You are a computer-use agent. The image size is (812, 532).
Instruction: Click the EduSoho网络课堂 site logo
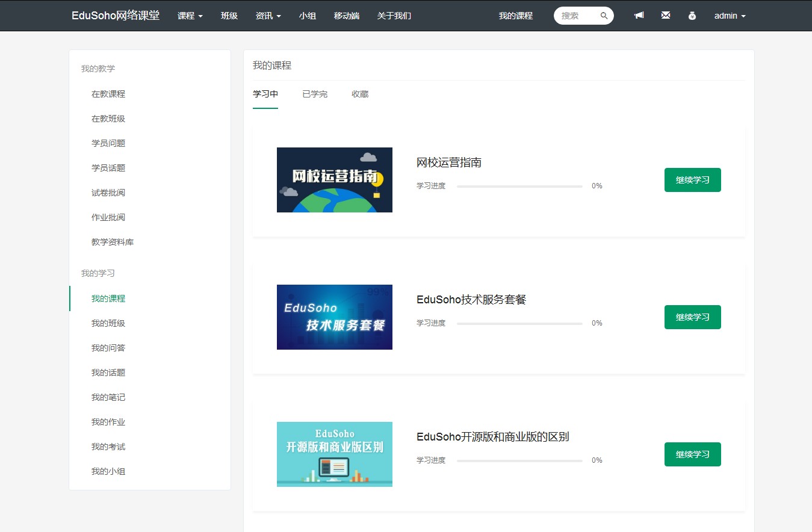pos(116,16)
